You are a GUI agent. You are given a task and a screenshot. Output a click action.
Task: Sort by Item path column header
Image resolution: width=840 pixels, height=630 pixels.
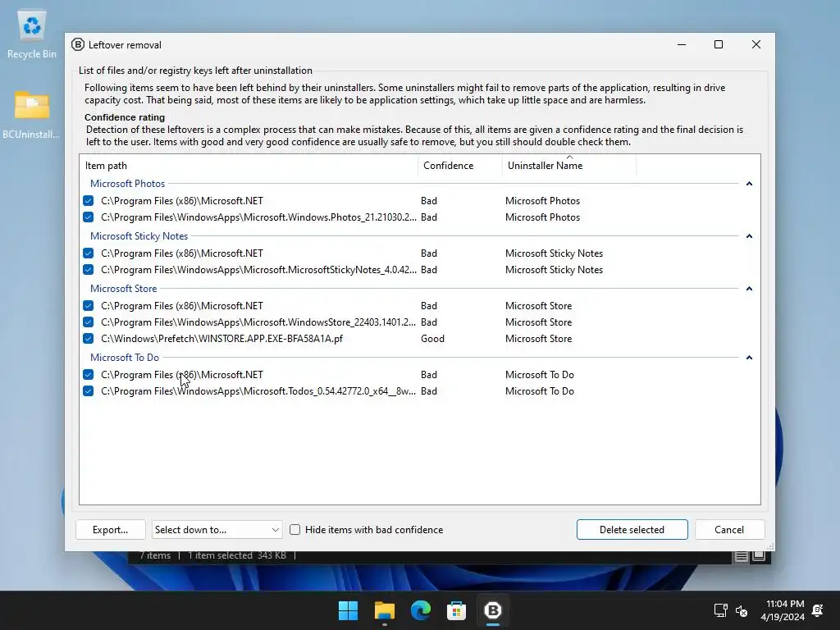point(249,166)
